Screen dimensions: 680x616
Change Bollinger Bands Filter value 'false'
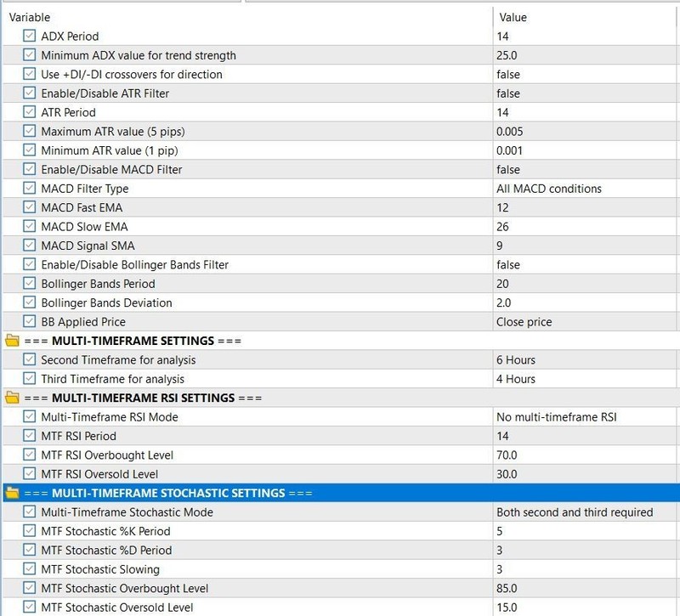coord(586,264)
